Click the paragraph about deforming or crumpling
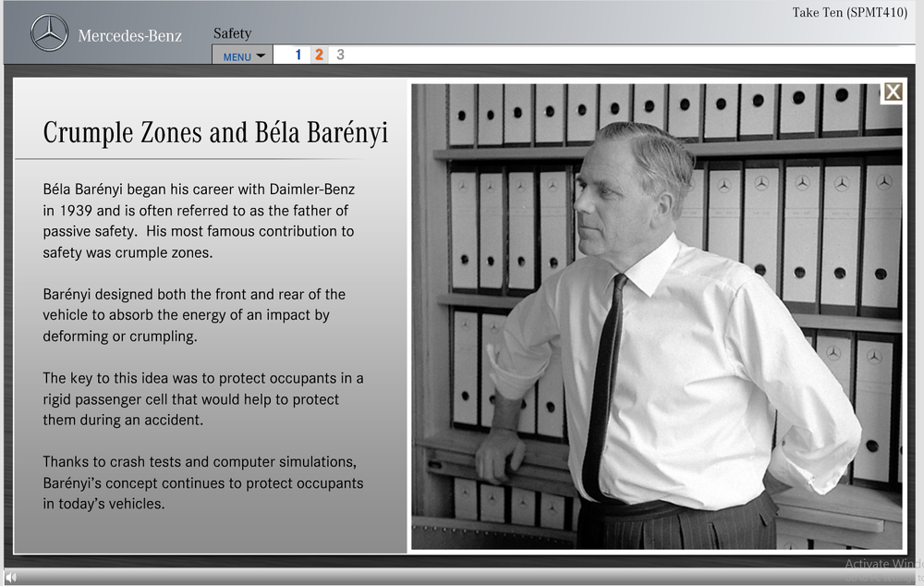Viewport: 924px width, 586px height. coord(194,315)
